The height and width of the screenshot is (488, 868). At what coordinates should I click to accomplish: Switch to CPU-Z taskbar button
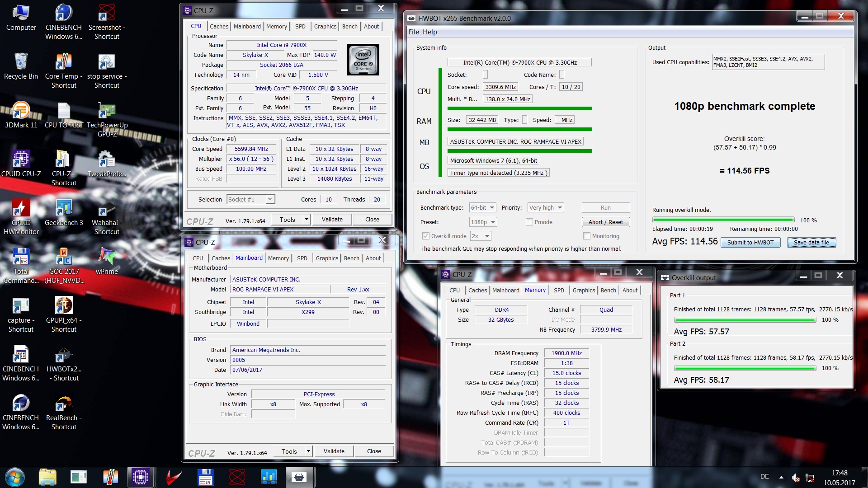[x=141, y=477]
